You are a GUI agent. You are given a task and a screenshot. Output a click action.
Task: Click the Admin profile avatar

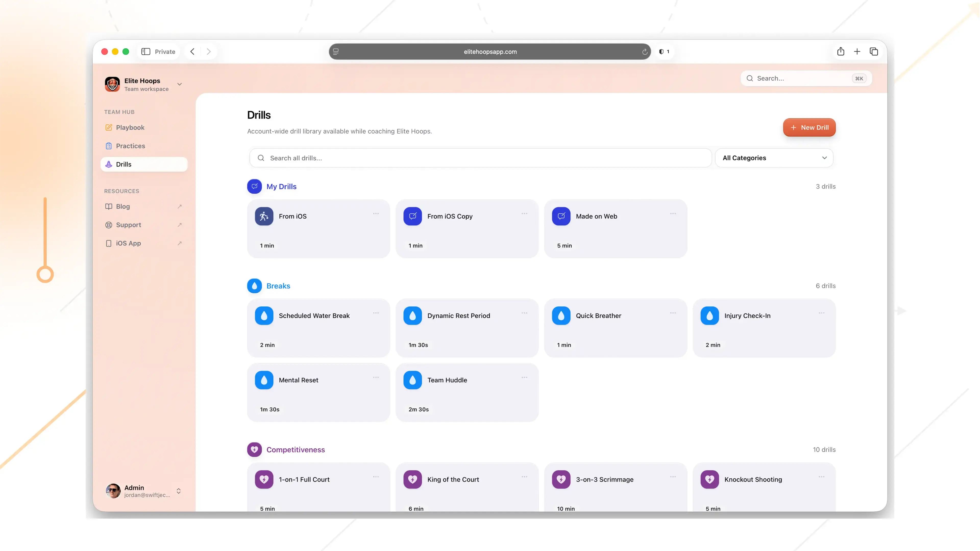(113, 491)
